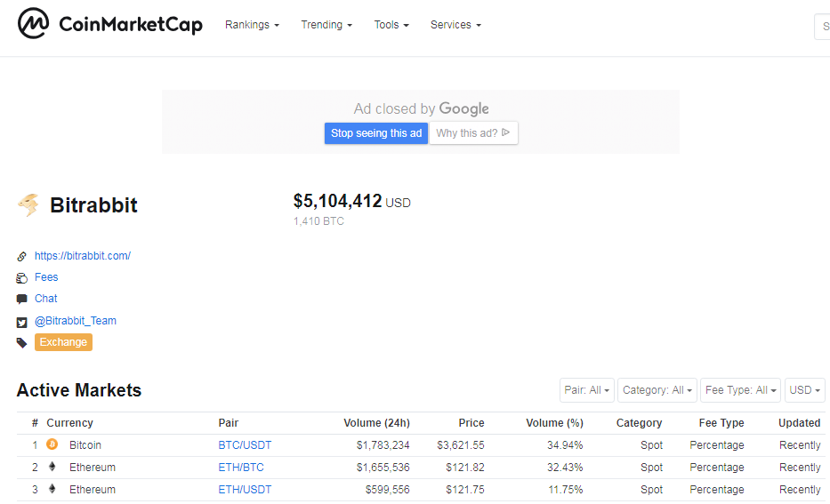Click the Bitrabbit exchange title
This screenshot has height=504, width=830.
(x=93, y=205)
